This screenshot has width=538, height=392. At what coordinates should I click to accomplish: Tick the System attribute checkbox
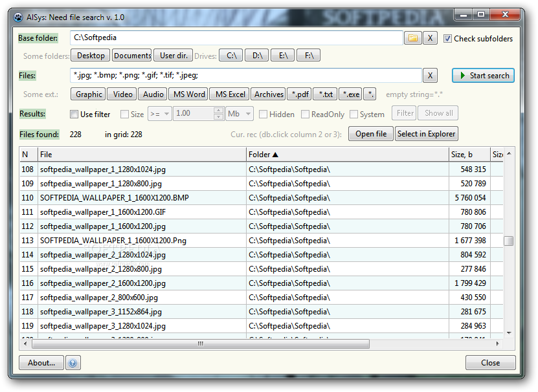click(x=353, y=114)
